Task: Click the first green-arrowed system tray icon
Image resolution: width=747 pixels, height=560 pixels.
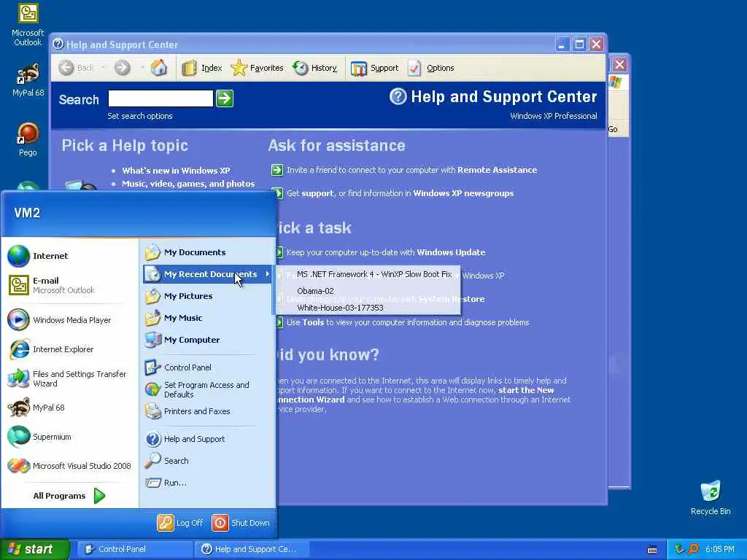Action: (x=679, y=549)
